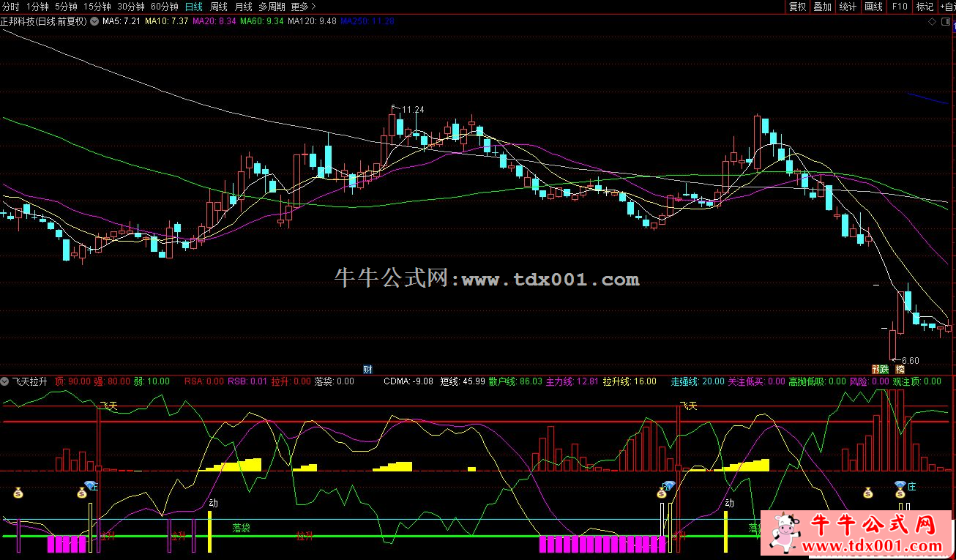Select the 1分钟 period tab

point(37,7)
